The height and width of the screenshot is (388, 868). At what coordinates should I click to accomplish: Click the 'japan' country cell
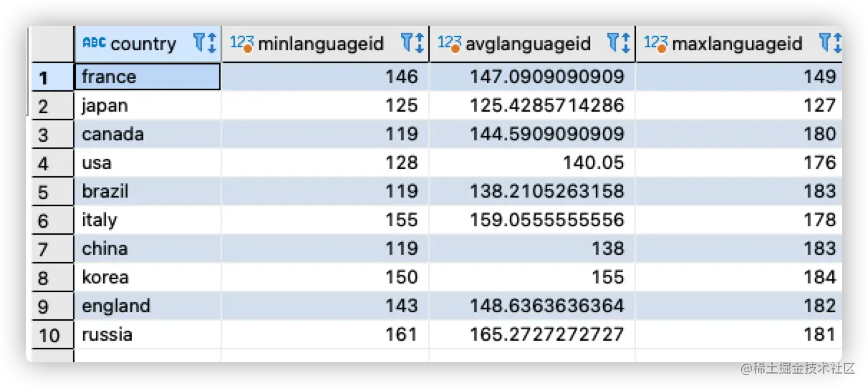[x=148, y=105]
